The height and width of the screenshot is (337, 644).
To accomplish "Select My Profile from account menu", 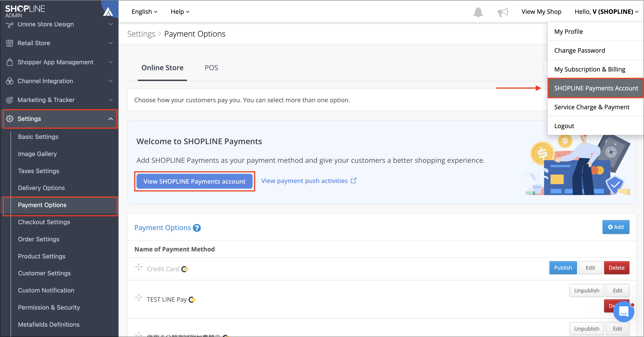I will 595,31.
